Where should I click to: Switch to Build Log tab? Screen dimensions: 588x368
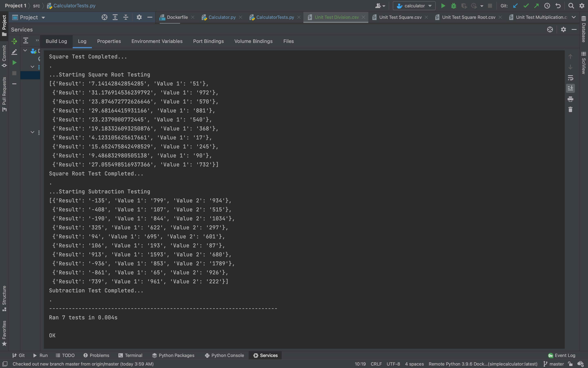click(x=56, y=41)
